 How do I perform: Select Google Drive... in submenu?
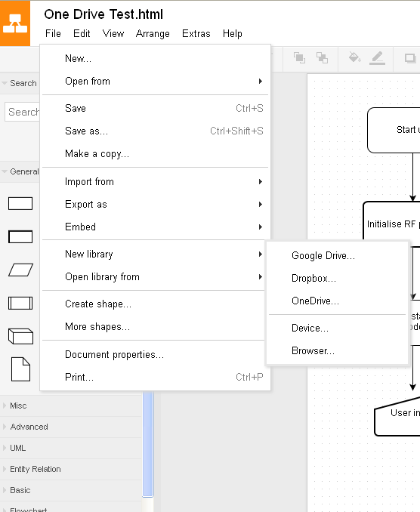click(338, 255)
